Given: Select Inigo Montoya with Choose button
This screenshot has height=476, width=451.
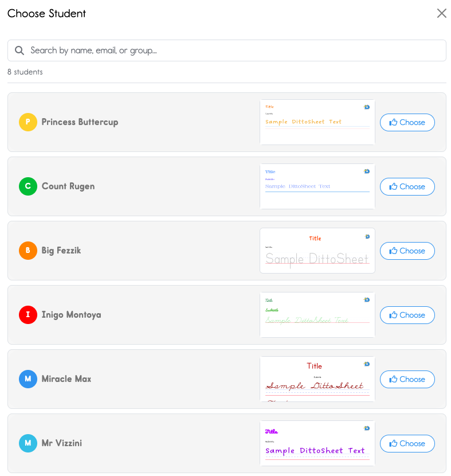Looking at the screenshot, I should coord(407,315).
